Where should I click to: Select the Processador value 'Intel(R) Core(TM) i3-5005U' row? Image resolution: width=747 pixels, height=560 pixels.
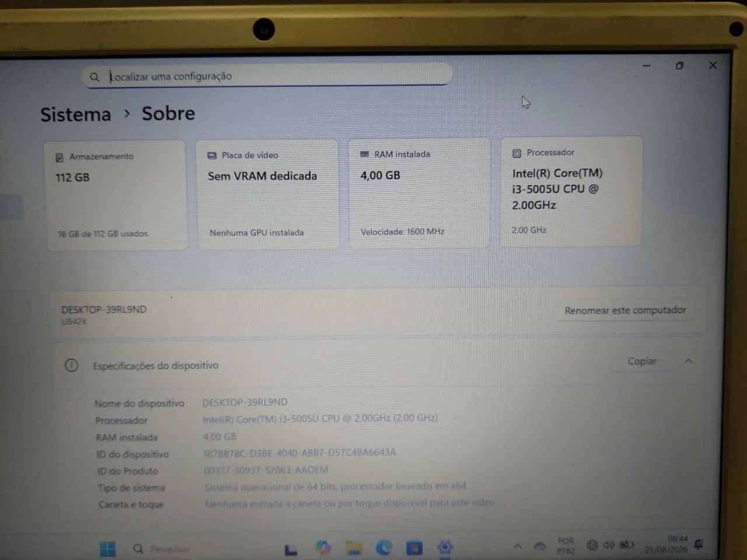tap(320, 418)
